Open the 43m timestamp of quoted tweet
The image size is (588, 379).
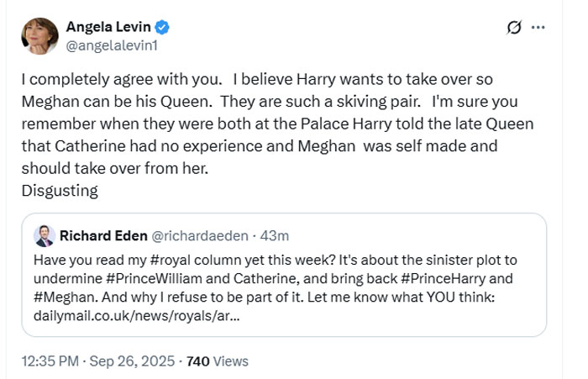275,235
